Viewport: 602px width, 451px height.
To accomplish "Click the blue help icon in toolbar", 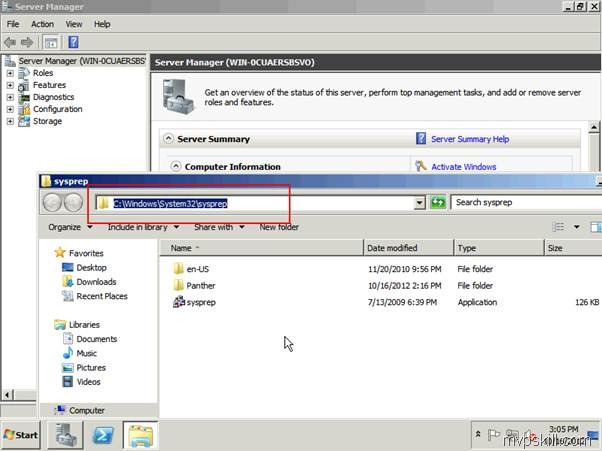I will [73, 42].
